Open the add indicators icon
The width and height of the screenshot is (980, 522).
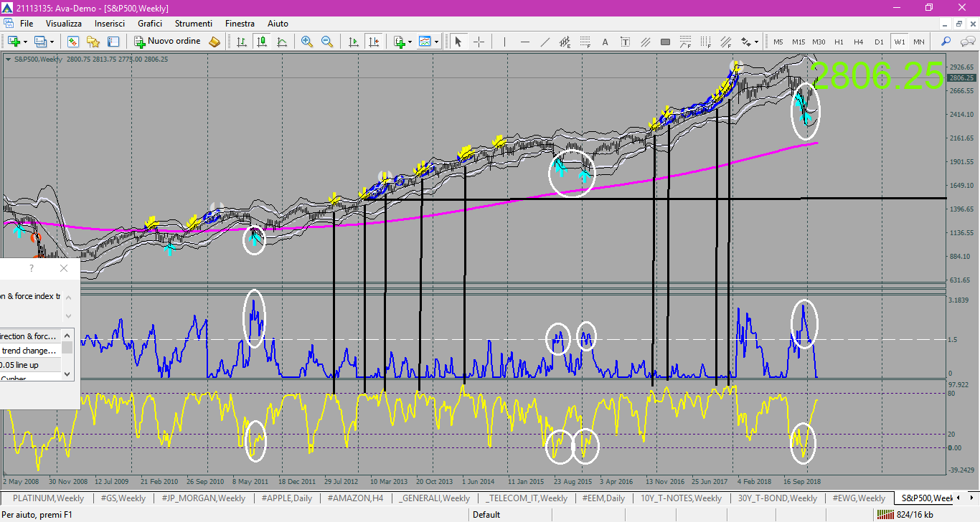[399, 42]
